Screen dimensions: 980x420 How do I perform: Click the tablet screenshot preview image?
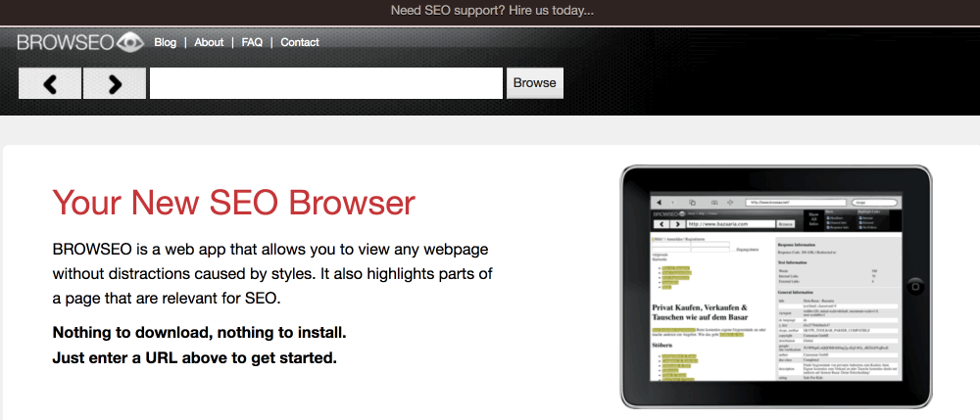click(x=775, y=287)
